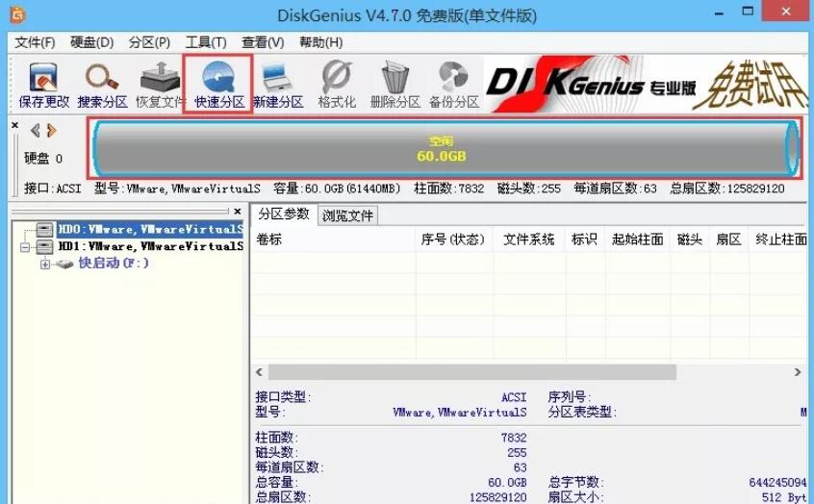Screen dimensions: 814x504
Task: Collapse the HD1 disk tree node
Action: 26,247
